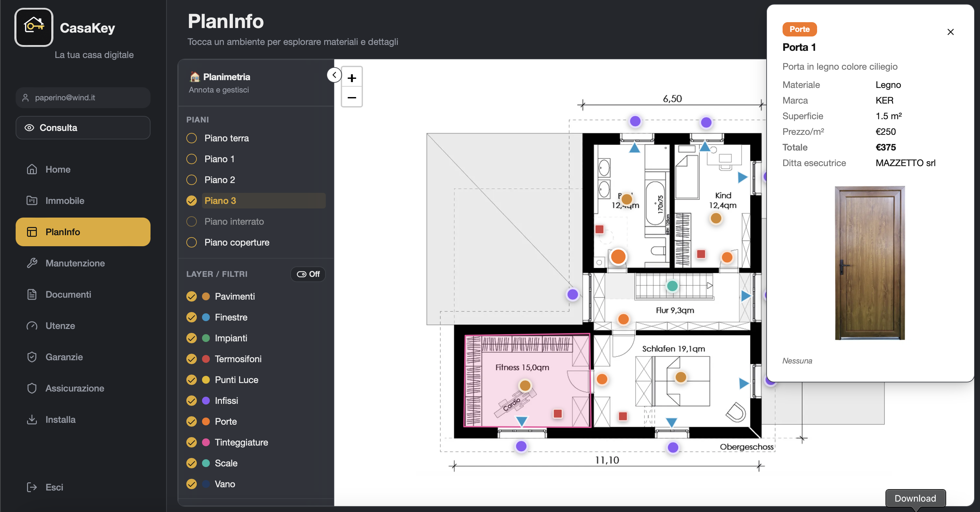Uncheck the Punti Luce layer
This screenshot has width=980, height=512.
tap(191, 380)
